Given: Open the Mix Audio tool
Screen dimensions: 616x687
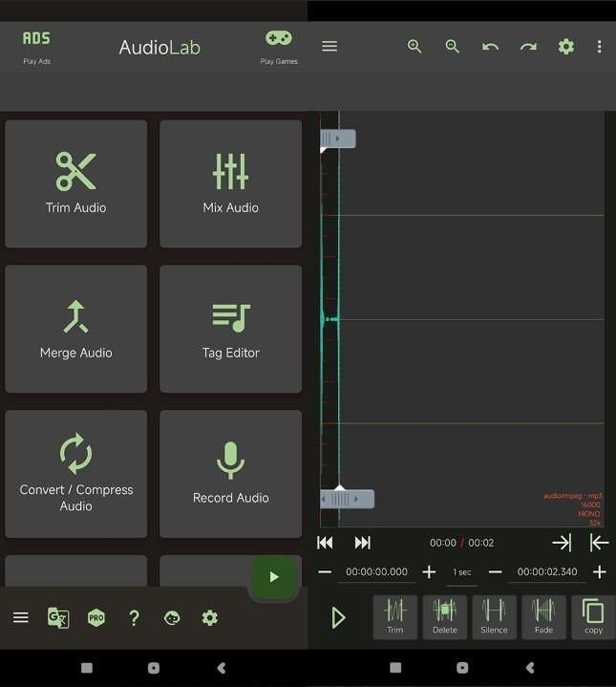Looking at the screenshot, I should click(x=231, y=184).
